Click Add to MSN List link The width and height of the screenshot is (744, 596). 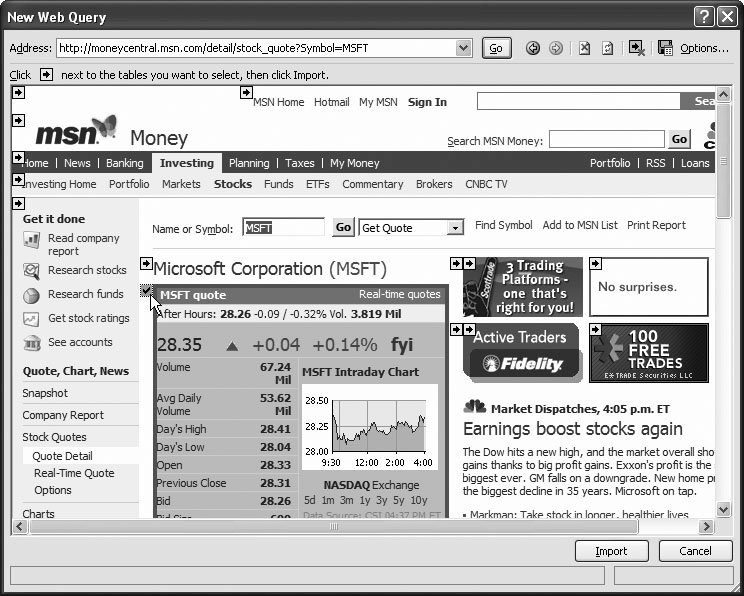click(x=580, y=225)
